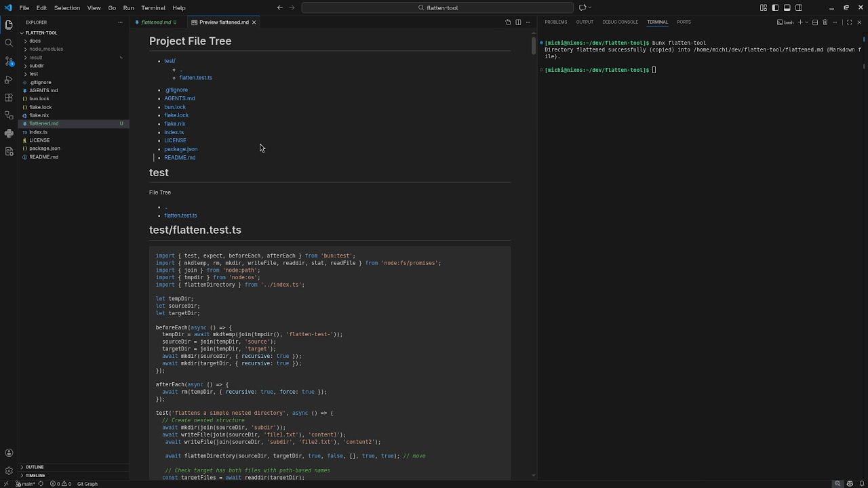
Task: Switch to the PORTS panel tab
Action: (684, 22)
